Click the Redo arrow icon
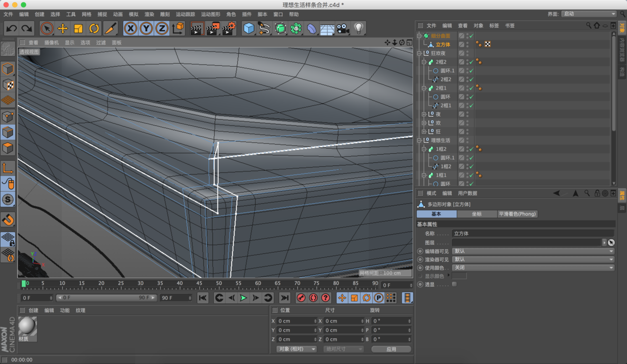 point(26,29)
